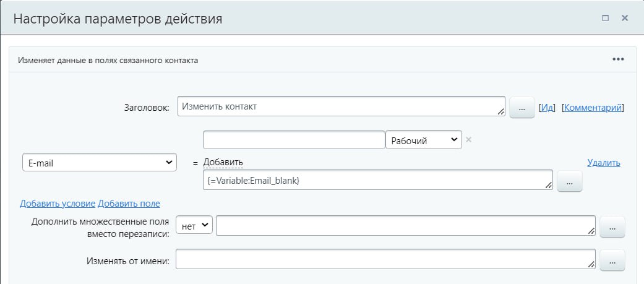This screenshot has height=284, width=644.
Task: Click the Удалить link to remove the field
Action: pos(603,163)
